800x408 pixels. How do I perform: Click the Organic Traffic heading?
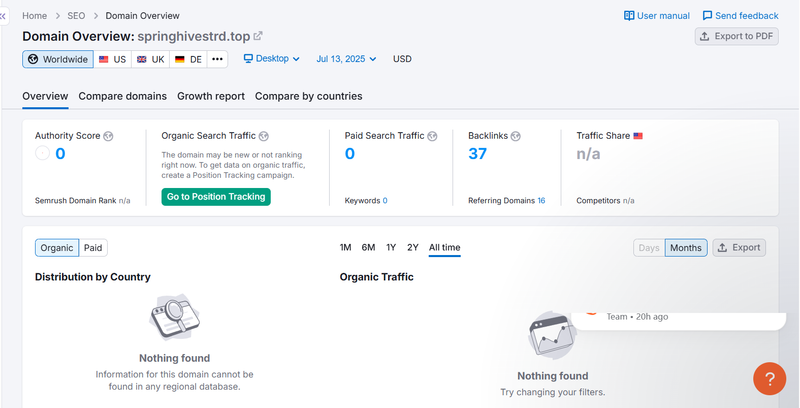pos(377,277)
